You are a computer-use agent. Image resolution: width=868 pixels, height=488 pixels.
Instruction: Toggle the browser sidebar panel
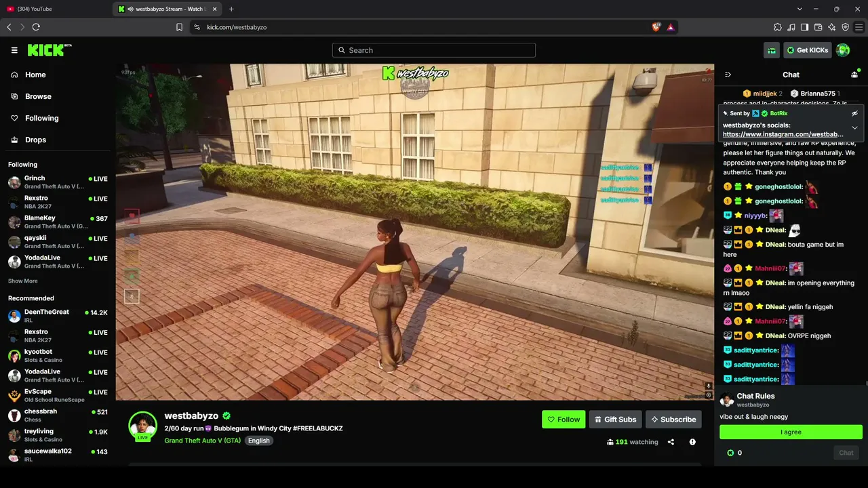click(805, 27)
